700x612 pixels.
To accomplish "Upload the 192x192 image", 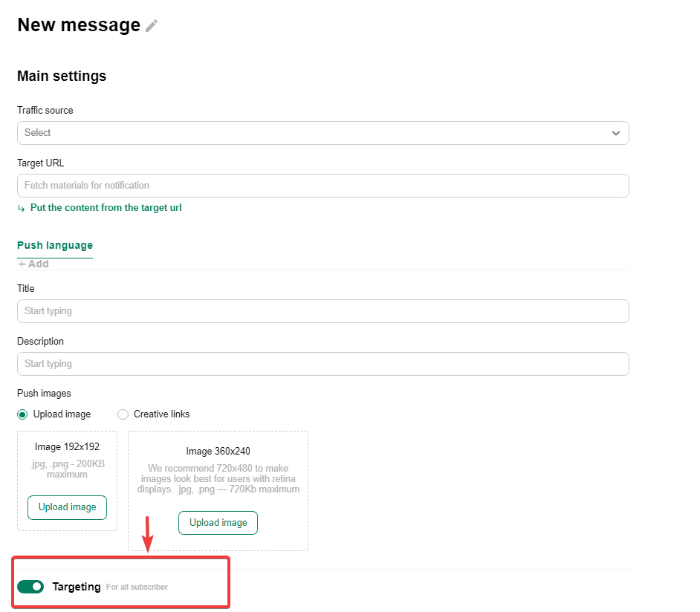I will [x=67, y=507].
